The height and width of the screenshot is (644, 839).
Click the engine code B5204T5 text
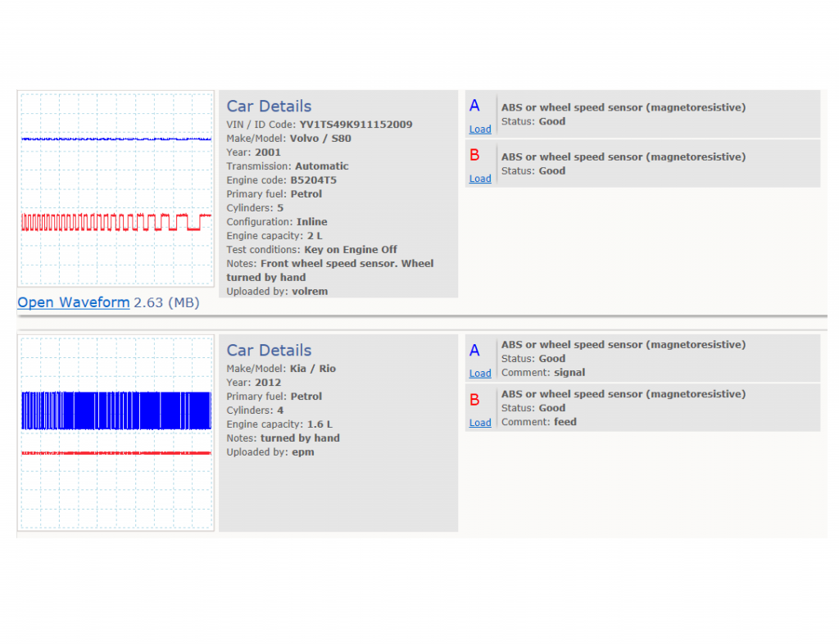(314, 180)
